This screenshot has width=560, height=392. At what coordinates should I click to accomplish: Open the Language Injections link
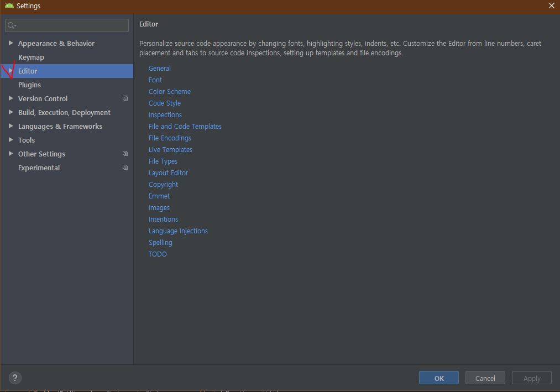(178, 231)
